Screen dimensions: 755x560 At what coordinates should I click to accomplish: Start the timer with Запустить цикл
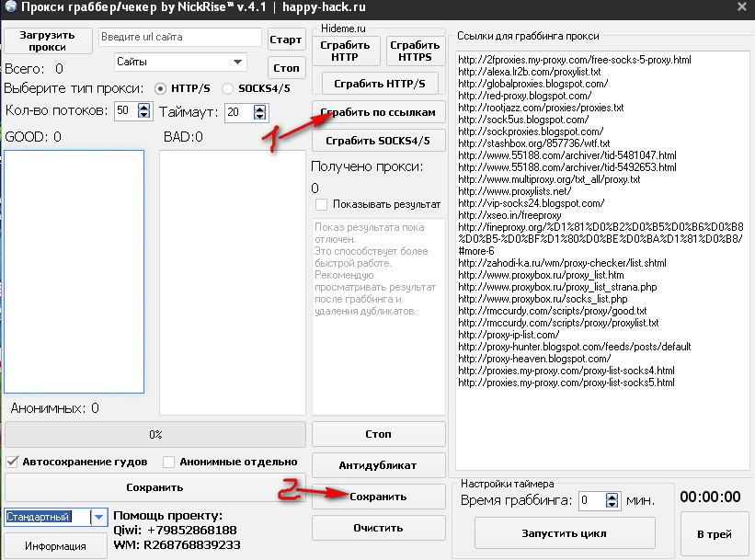pyautogui.click(x=564, y=533)
